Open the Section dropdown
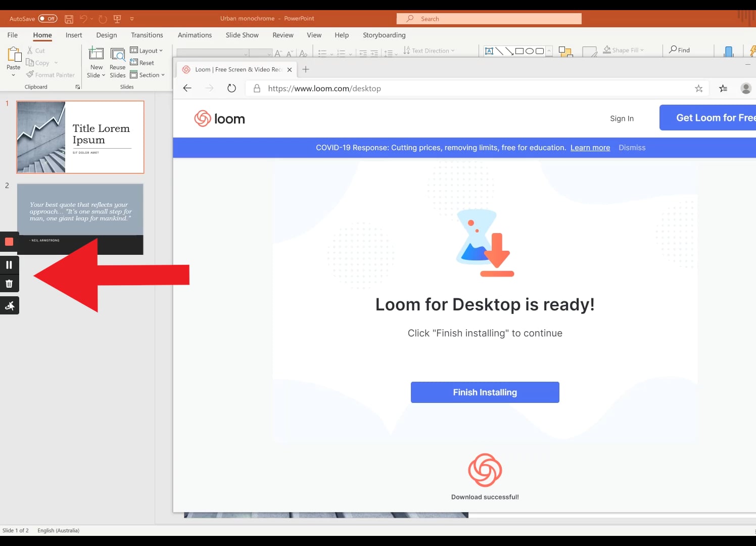Screen dimensions: 756x546 148,75
